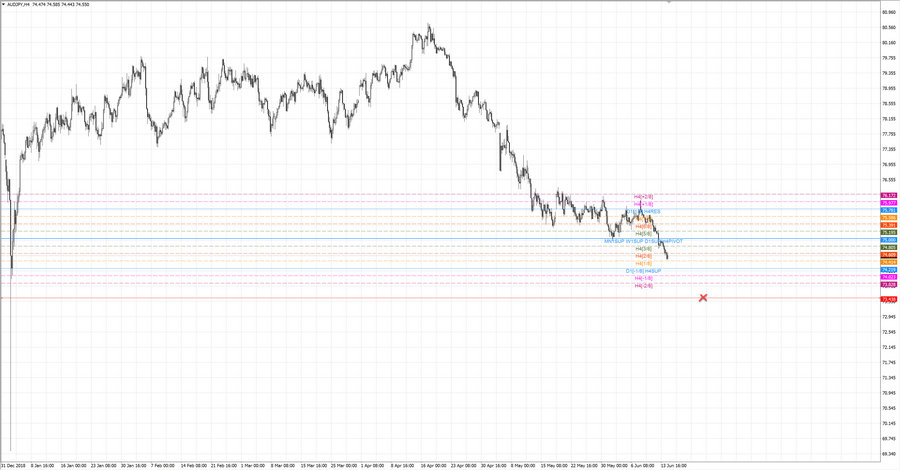Select the blue 75.781 price tag
This screenshot has width=900, height=470.
[889, 211]
